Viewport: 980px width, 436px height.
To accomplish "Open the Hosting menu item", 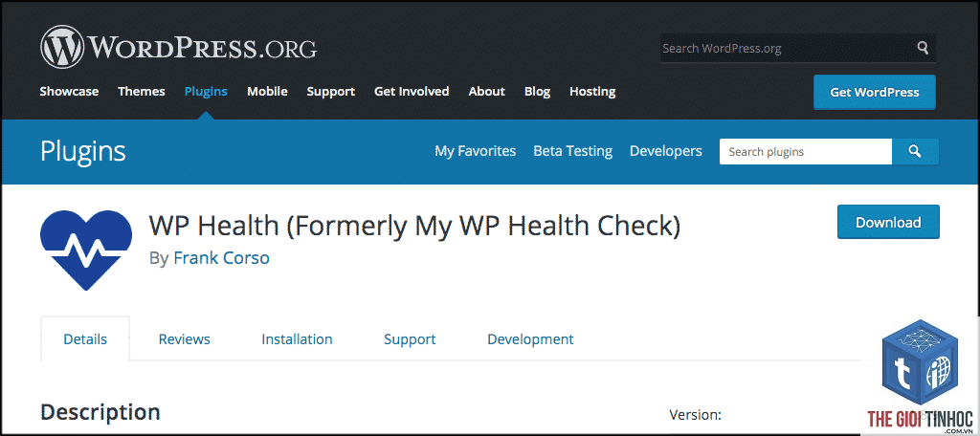I will 592,92.
